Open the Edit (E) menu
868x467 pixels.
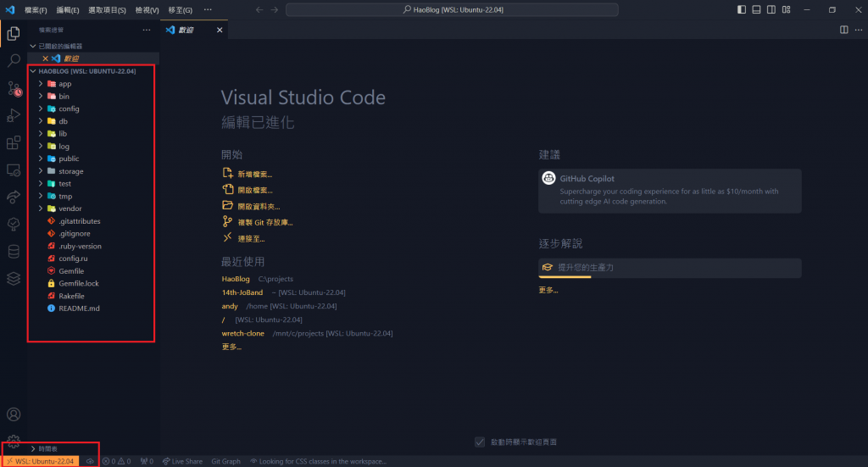[x=68, y=10]
